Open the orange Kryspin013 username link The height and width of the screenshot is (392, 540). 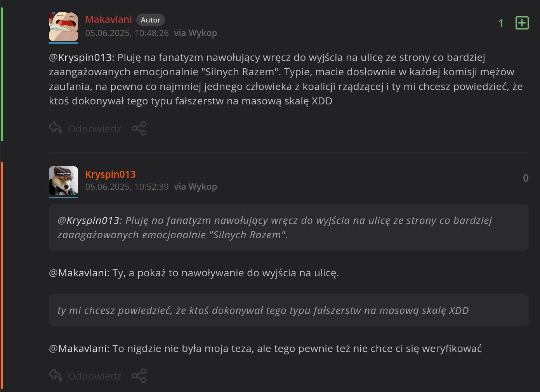(x=110, y=174)
